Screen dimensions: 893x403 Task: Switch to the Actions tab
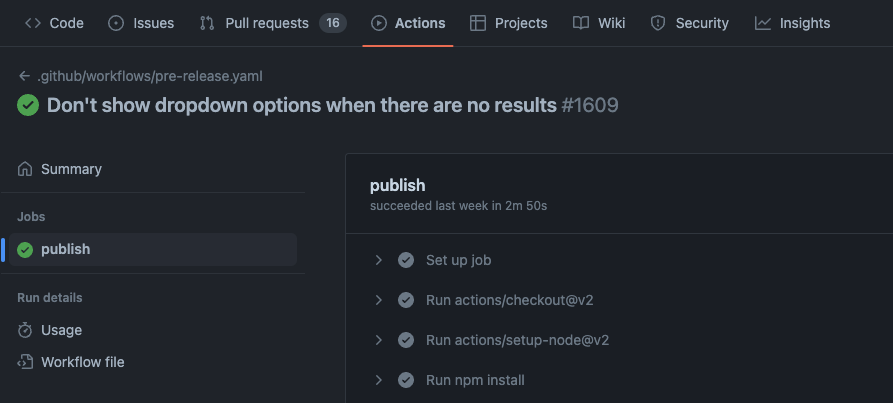coord(408,23)
